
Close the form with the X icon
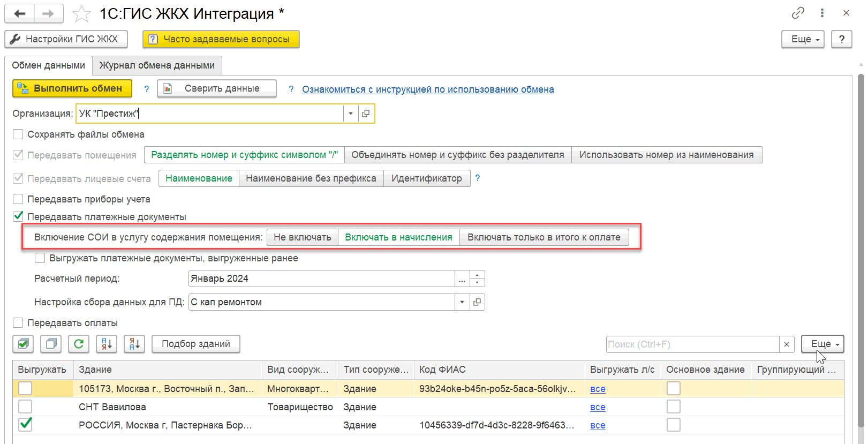[x=846, y=13]
